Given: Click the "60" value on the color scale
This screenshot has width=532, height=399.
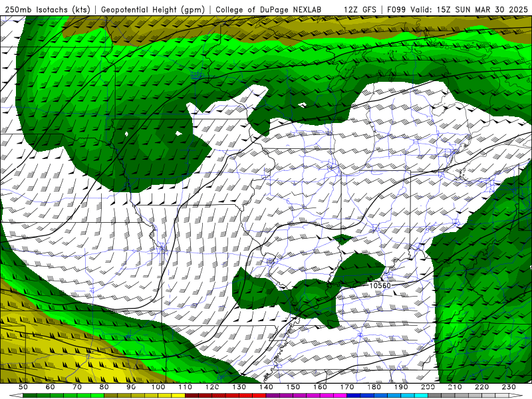Looking at the screenshot, I should 51,387.
